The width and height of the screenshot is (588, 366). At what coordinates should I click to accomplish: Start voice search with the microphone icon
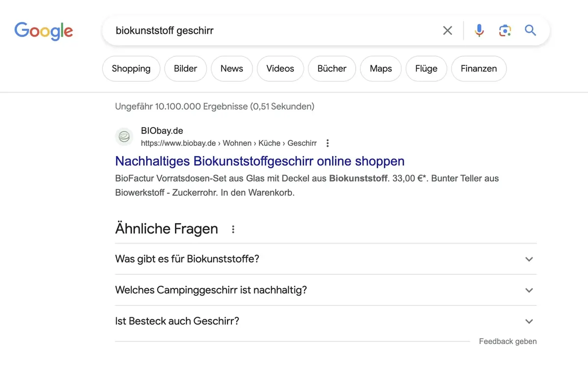click(x=479, y=30)
